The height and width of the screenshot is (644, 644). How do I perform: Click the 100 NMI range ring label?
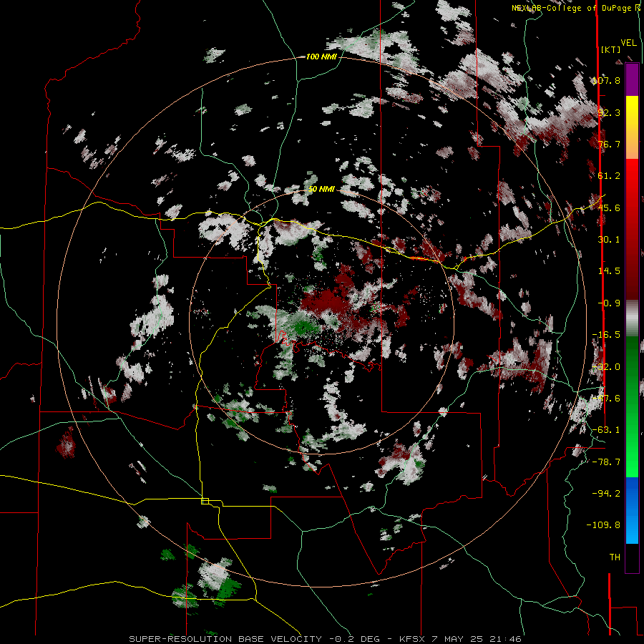[321, 57]
